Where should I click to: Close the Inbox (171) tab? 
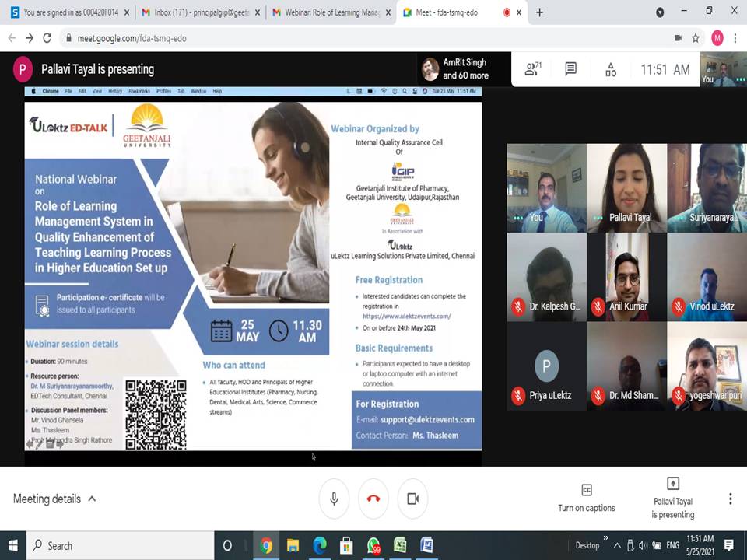[x=258, y=13]
